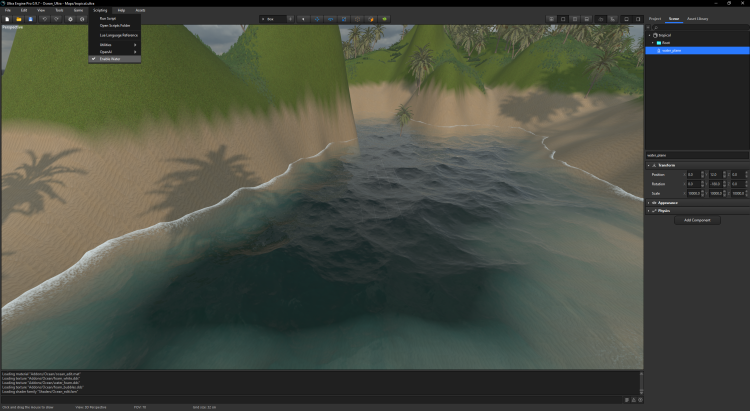Click the scene root node icon

655,35
